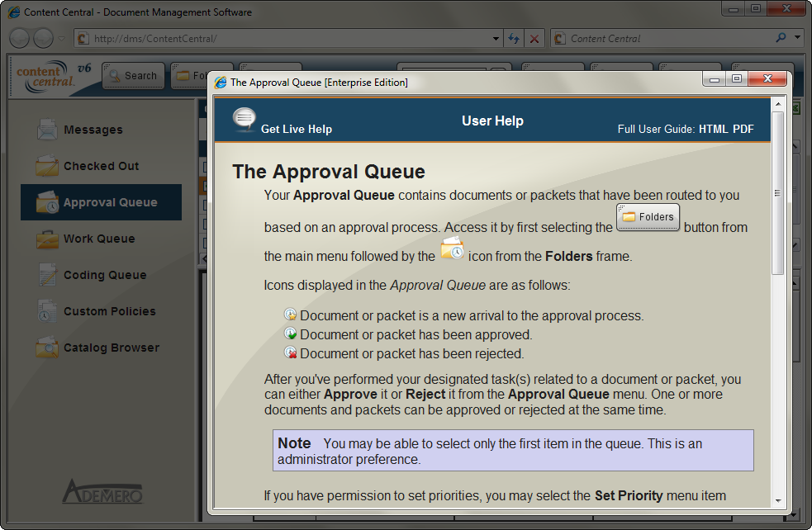The width and height of the screenshot is (812, 530).
Task: Click the Checked Out folder icon
Action: [x=46, y=166]
